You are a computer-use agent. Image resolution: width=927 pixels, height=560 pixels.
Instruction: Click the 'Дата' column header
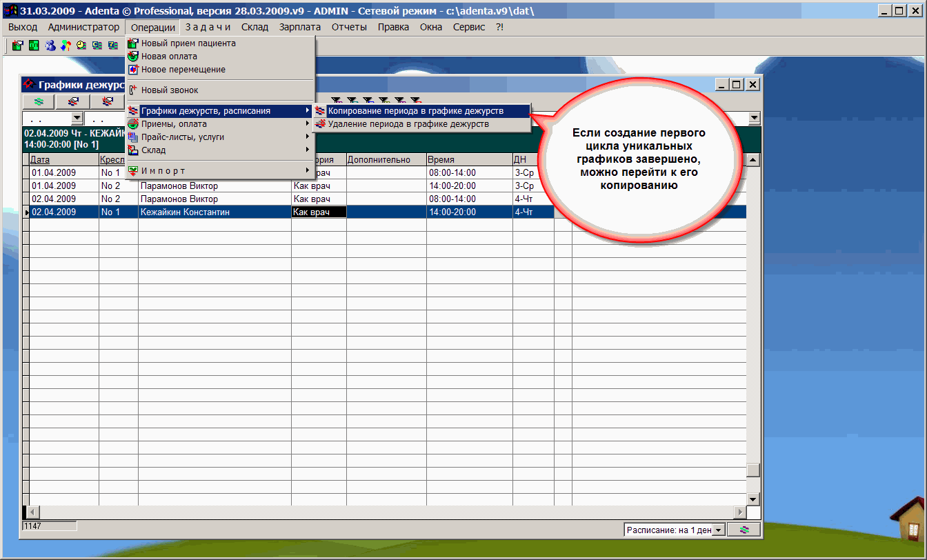coord(40,160)
